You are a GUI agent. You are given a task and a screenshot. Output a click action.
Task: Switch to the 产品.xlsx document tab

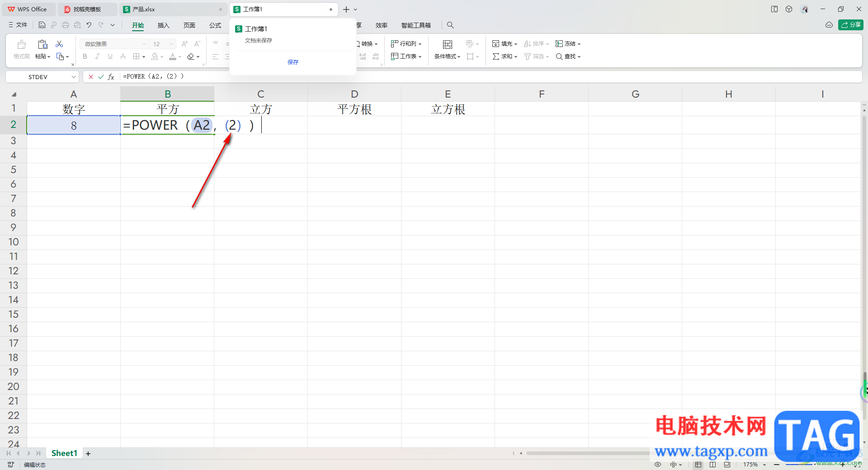[x=174, y=9]
